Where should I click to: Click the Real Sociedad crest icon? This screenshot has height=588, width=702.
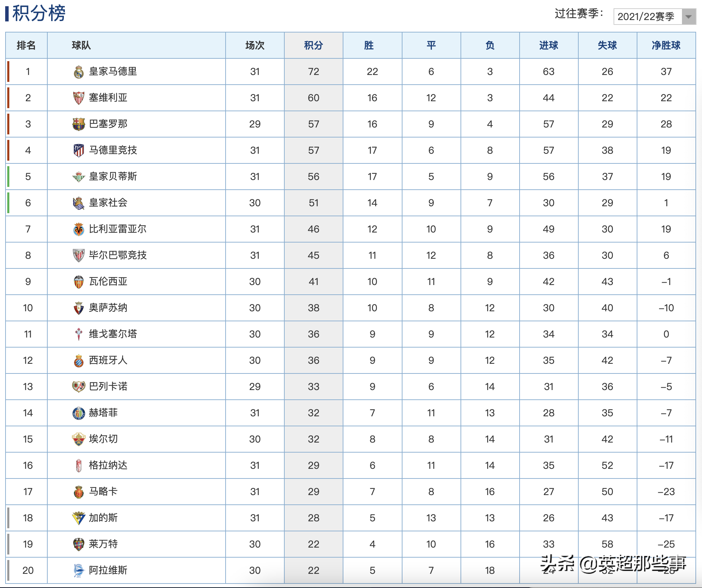79,203
